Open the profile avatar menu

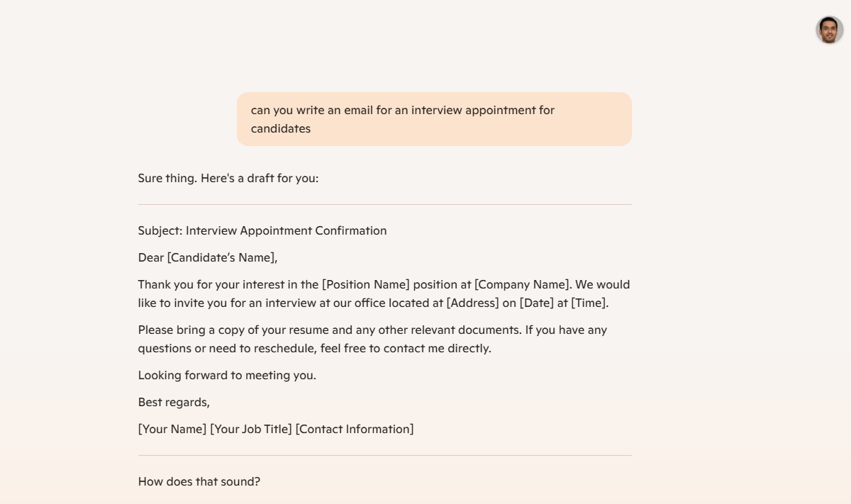[x=829, y=30]
